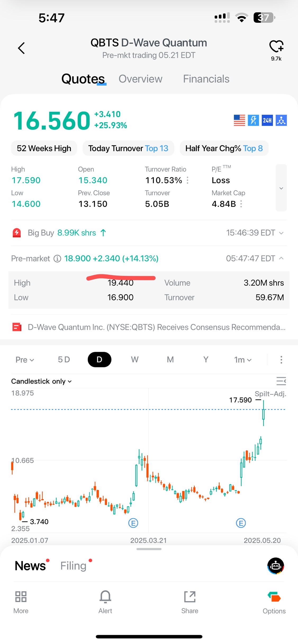Tap the 24H trading badge icon
The image size is (298, 644).
tap(267, 121)
